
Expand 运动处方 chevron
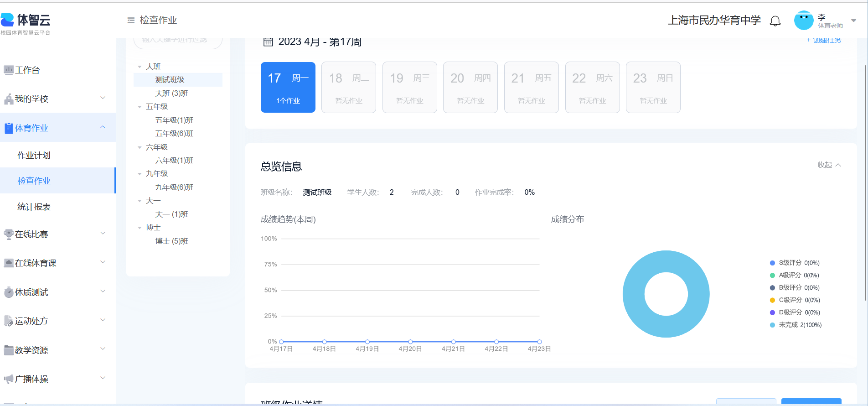(103, 320)
